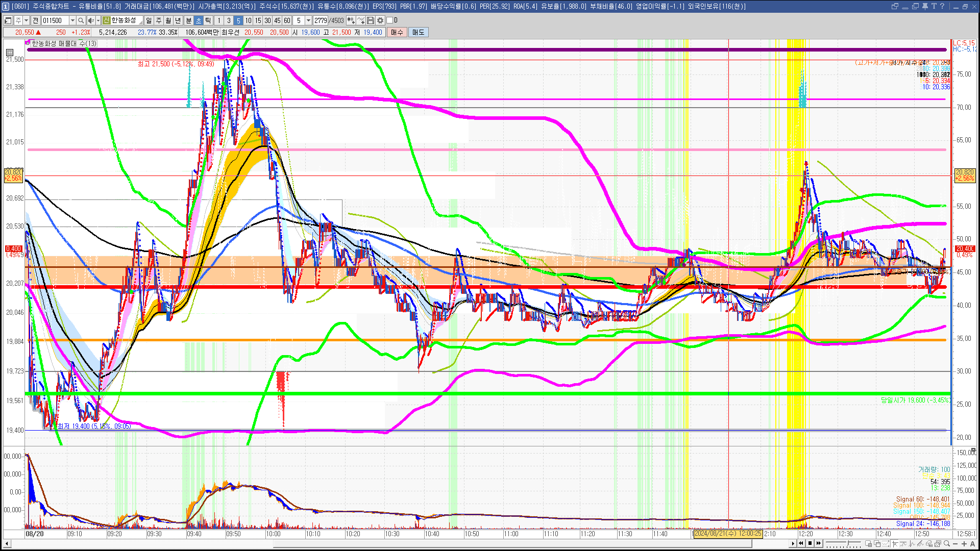Click the eraser icon in the bottom toolbar
Image resolution: width=980 pixels, height=551 pixels.
tap(929, 543)
